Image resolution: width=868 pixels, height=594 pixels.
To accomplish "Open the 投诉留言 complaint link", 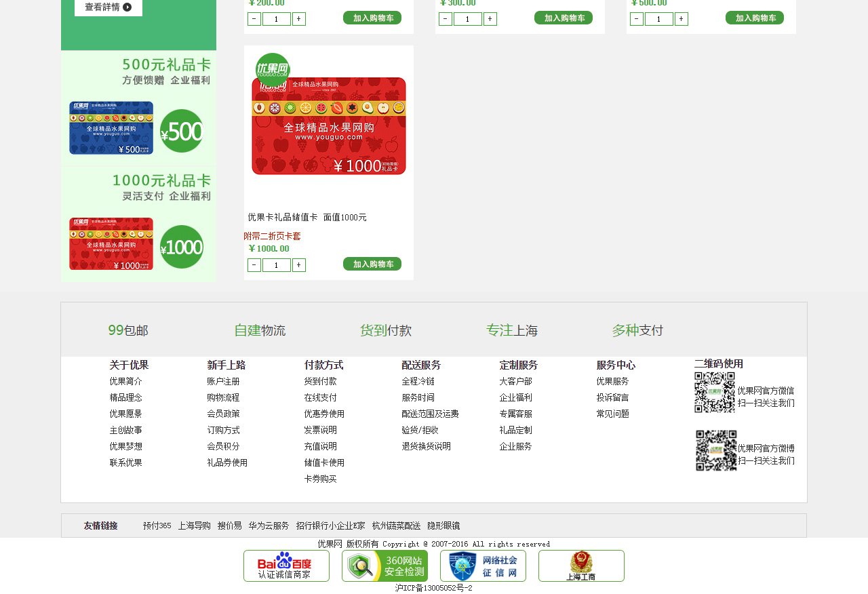I will [612, 398].
